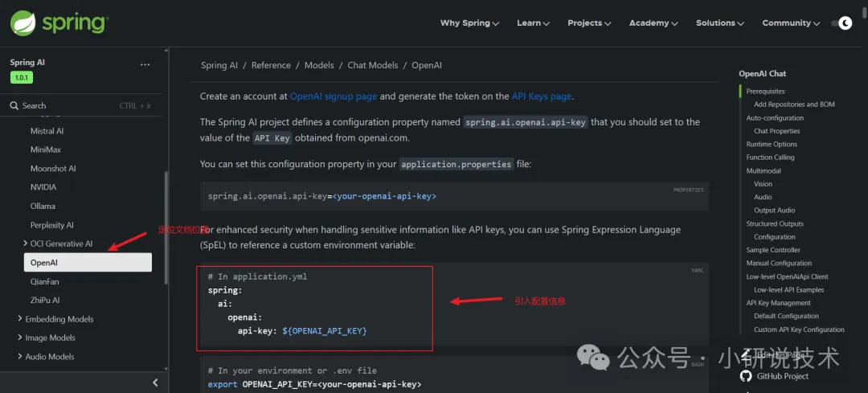The image size is (868, 393).
Task: Click the sidebar vertical scrollbar
Action: (x=166, y=227)
